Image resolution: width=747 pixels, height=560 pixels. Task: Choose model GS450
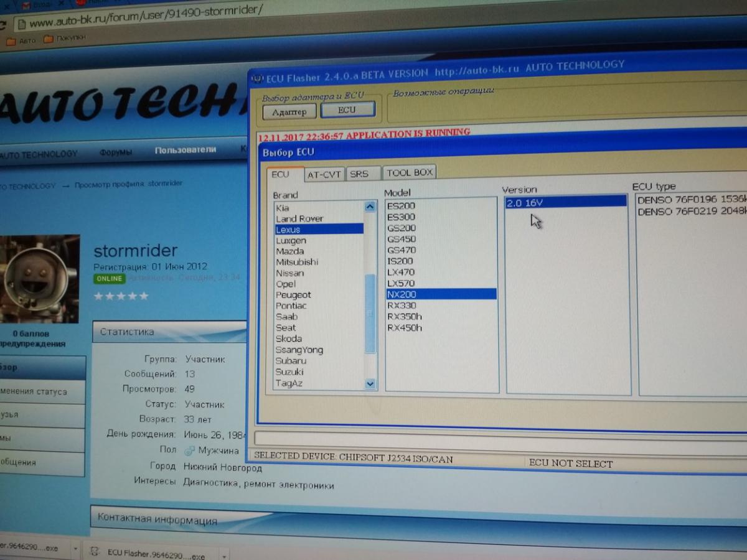pos(401,239)
